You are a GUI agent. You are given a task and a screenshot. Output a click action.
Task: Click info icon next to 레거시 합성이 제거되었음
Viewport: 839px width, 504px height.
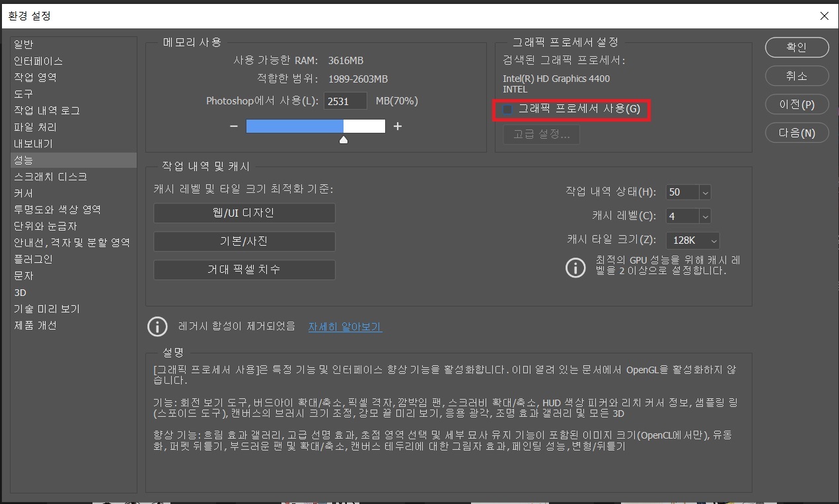pos(157,326)
